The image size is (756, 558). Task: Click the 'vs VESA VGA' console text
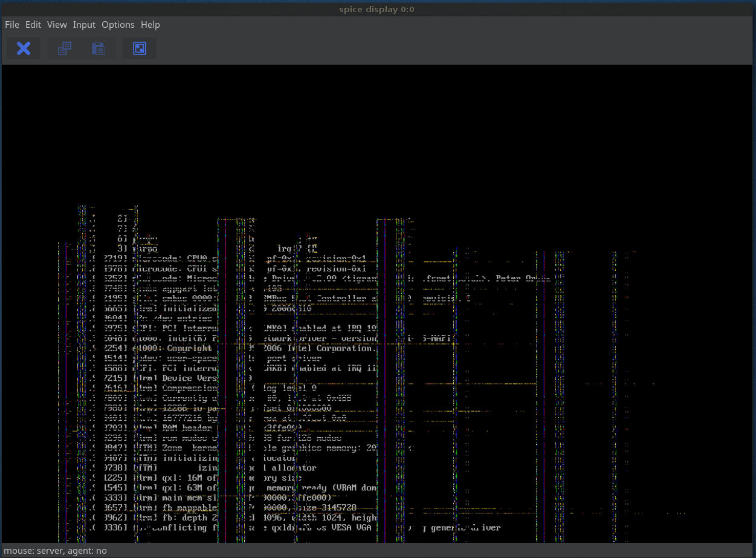tap(343, 527)
